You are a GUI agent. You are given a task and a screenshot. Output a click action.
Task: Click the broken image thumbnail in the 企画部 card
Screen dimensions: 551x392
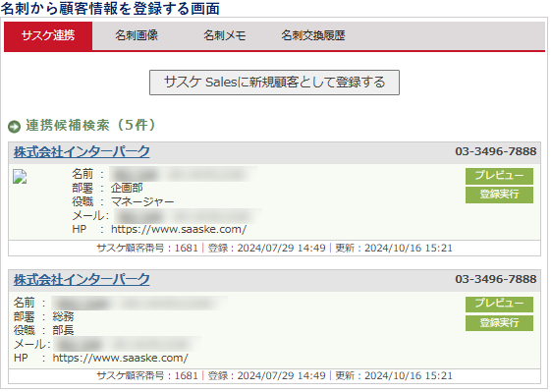pyautogui.click(x=20, y=177)
